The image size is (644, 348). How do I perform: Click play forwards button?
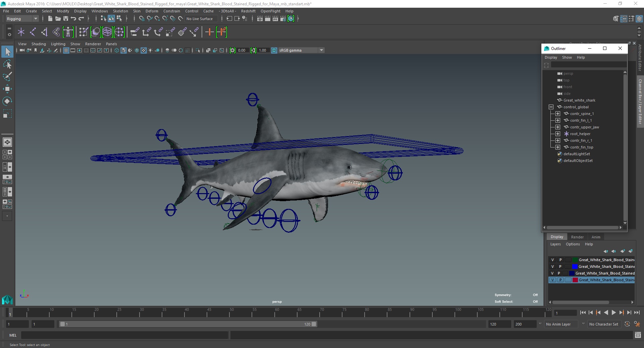pos(613,312)
